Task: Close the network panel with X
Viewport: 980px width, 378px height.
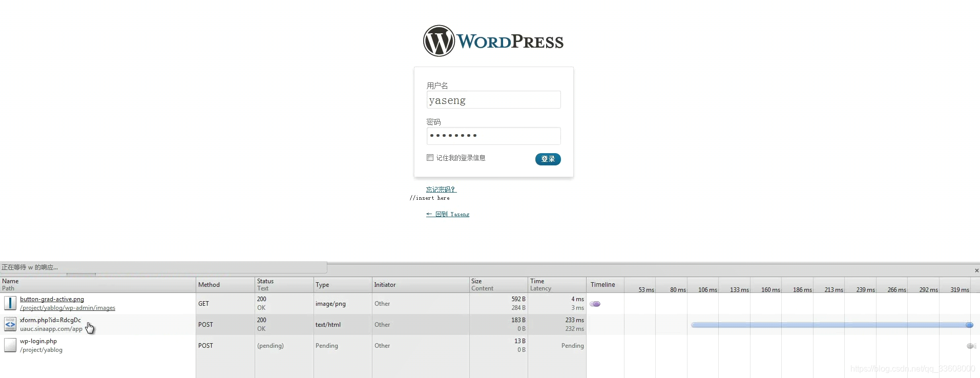Action: pos(976,270)
